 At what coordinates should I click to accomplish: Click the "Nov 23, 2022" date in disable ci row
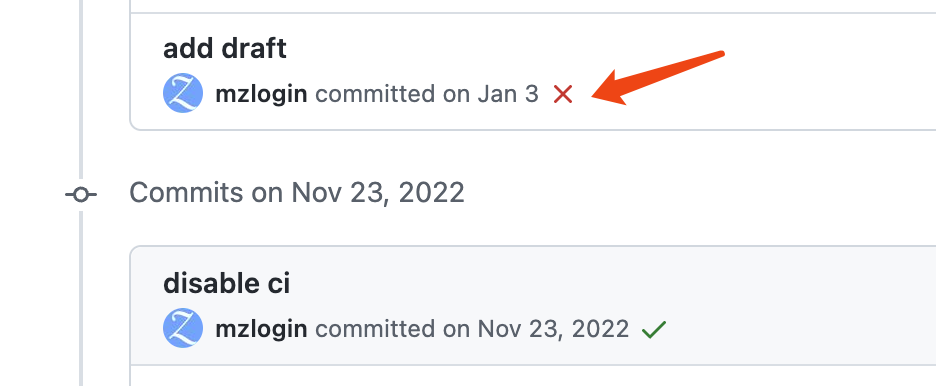pyautogui.click(x=553, y=329)
